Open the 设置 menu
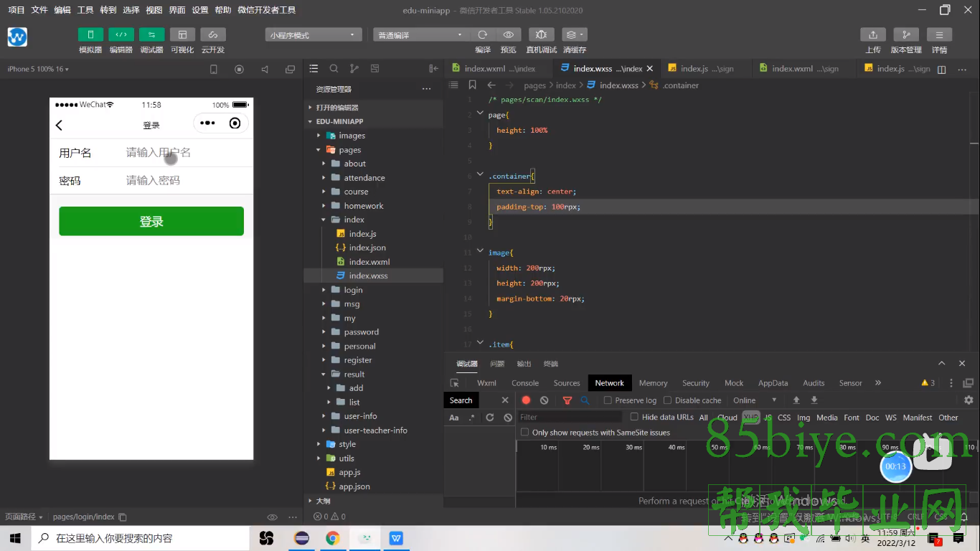This screenshot has height=551, width=980. [199, 10]
